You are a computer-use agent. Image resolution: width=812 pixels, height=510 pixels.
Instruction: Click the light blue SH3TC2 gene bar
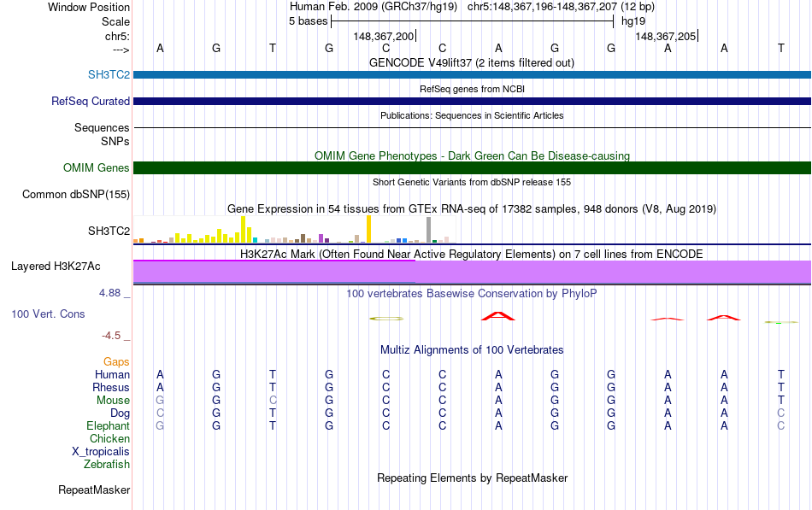(x=472, y=74)
